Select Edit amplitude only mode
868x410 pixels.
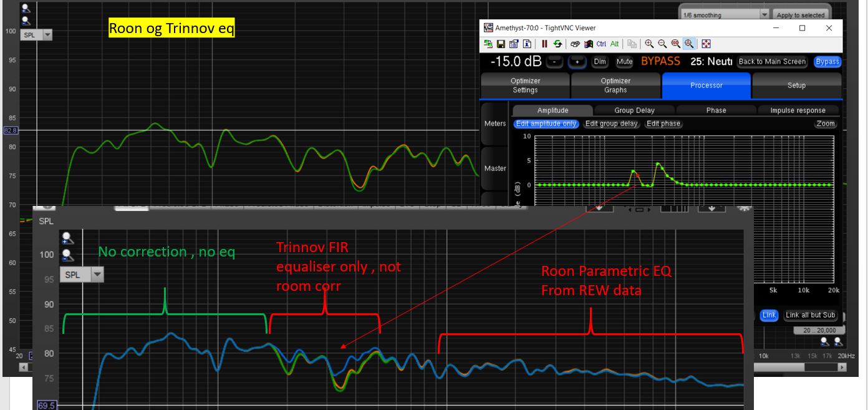pos(546,124)
